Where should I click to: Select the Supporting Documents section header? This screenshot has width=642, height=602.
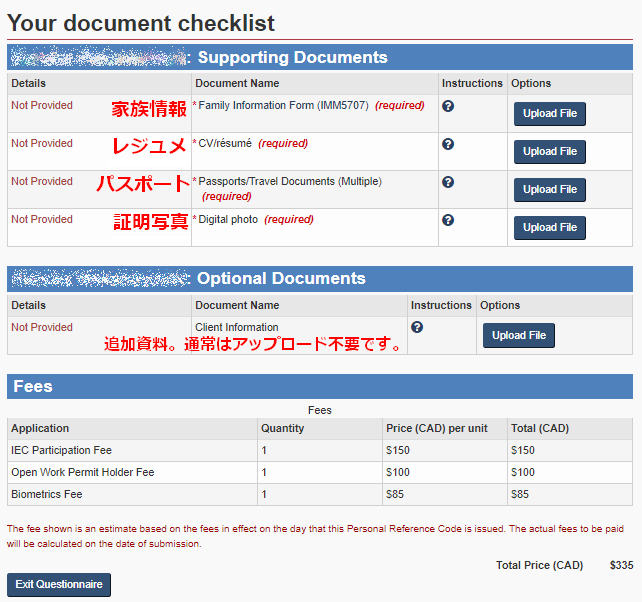(x=292, y=57)
